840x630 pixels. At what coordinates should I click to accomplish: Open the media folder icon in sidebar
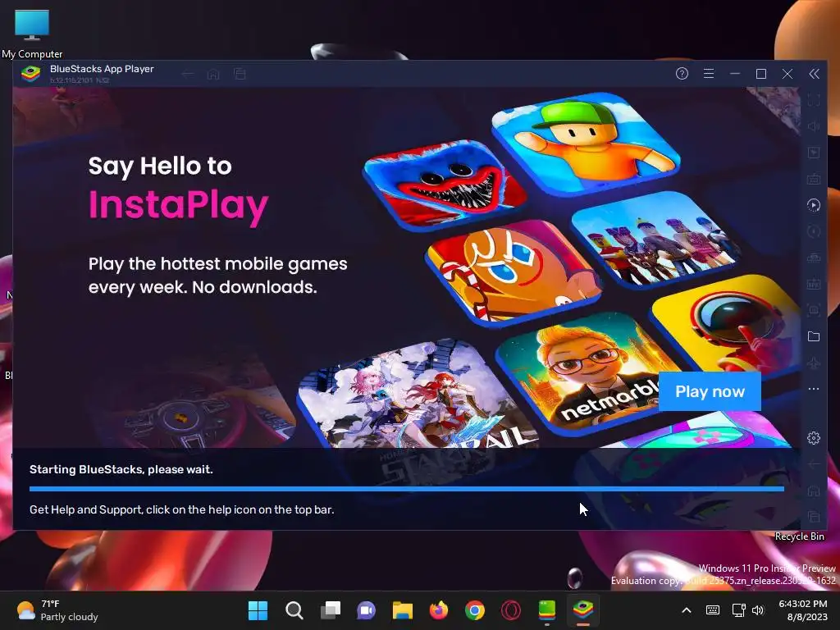813,336
